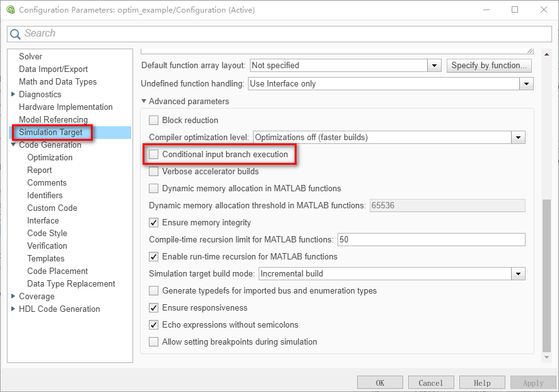Collapse the Advanced parameters section
The image size is (559, 392).
pos(143,101)
